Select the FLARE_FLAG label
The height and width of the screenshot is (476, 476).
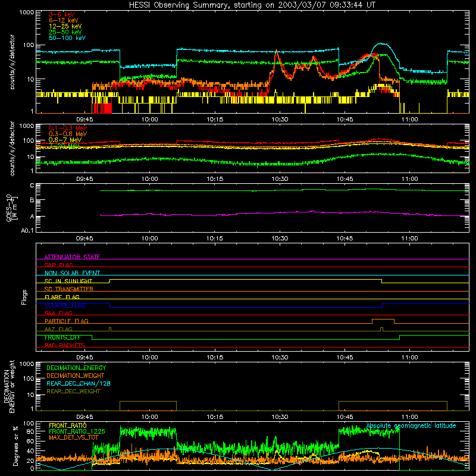pyautogui.click(x=62, y=297)
